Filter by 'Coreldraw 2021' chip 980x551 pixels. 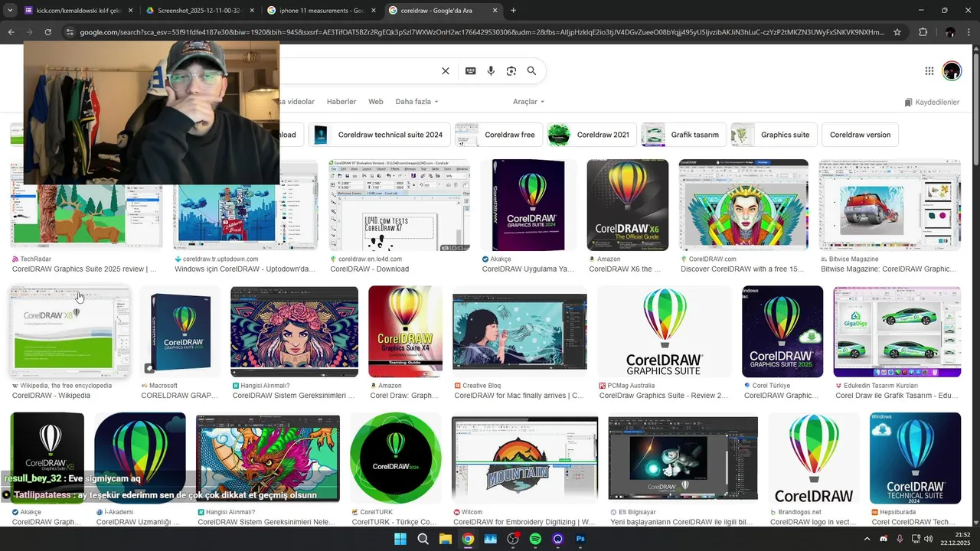pos(593,135)
